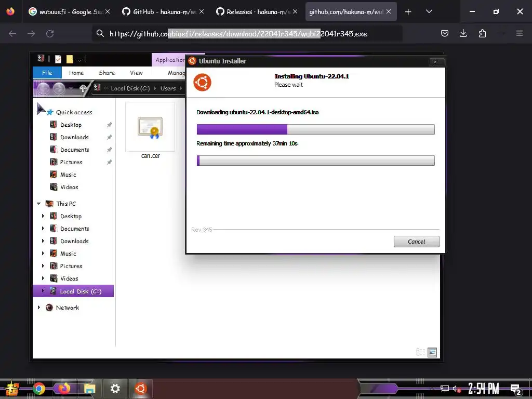Screen dimensions: 532x399
Task: Click the Firefox logo in the title bar
Action: pyautogui.click(x=10, y=11)
